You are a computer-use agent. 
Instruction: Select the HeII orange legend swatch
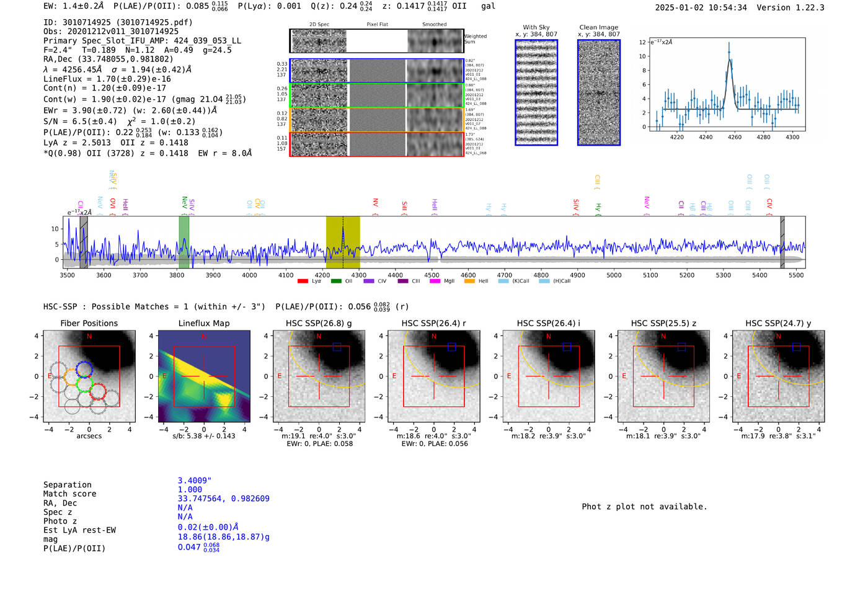469,281
